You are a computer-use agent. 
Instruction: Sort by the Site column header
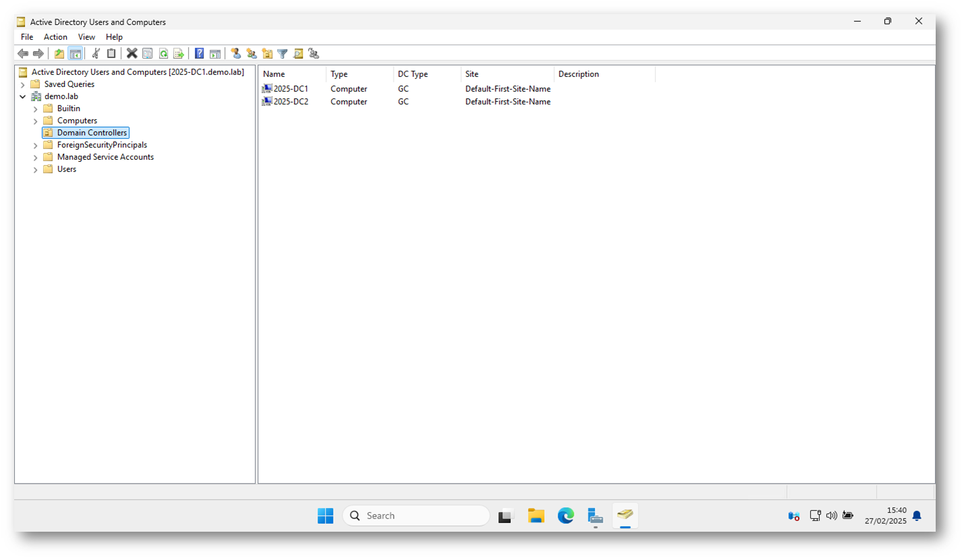508,74
